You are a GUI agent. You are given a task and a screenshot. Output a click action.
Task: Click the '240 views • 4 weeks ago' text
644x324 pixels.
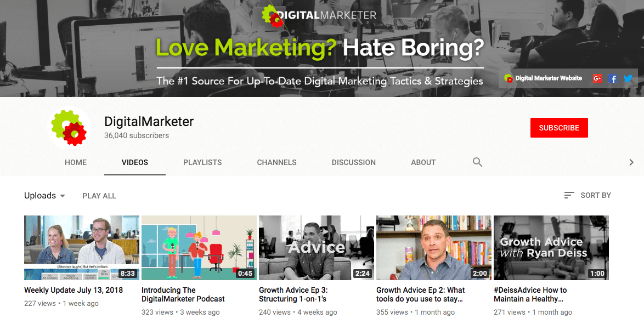pos(298,312)
